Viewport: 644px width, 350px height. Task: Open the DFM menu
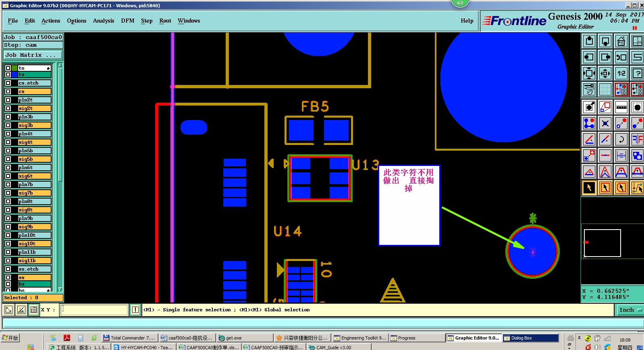(x=128, y=21)
